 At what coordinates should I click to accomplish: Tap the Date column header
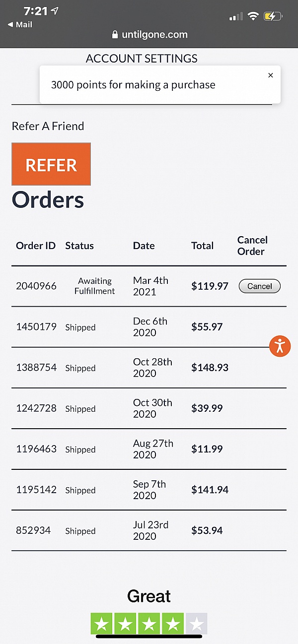click(x=144, y=246)
